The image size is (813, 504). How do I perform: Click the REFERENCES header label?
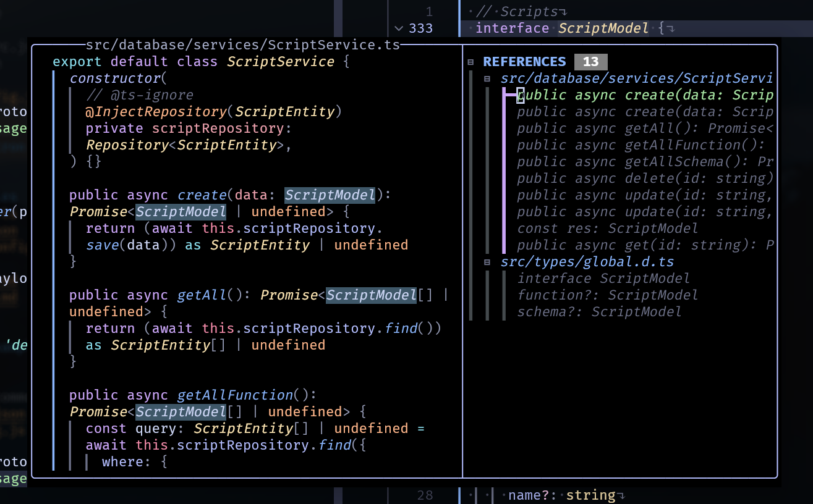(x=524, y=62)
